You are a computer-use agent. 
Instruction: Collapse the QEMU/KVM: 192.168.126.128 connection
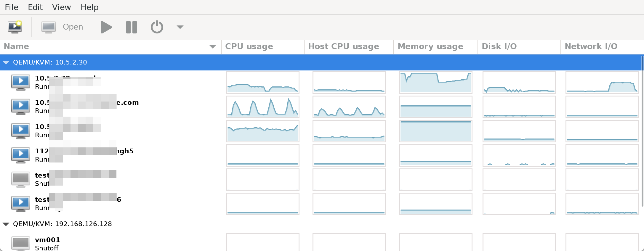pyautogui.click(x=6, y=224)
